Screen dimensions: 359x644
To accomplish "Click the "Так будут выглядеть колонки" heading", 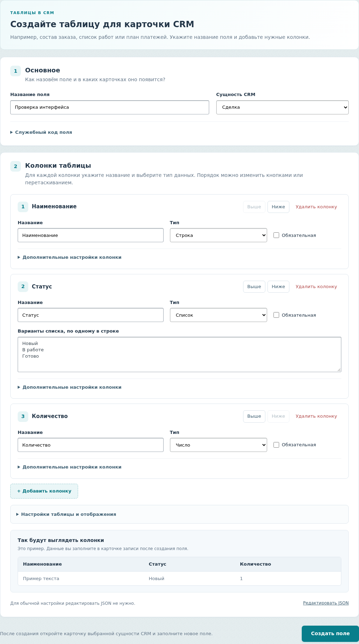I will click(x=61, y=540).
